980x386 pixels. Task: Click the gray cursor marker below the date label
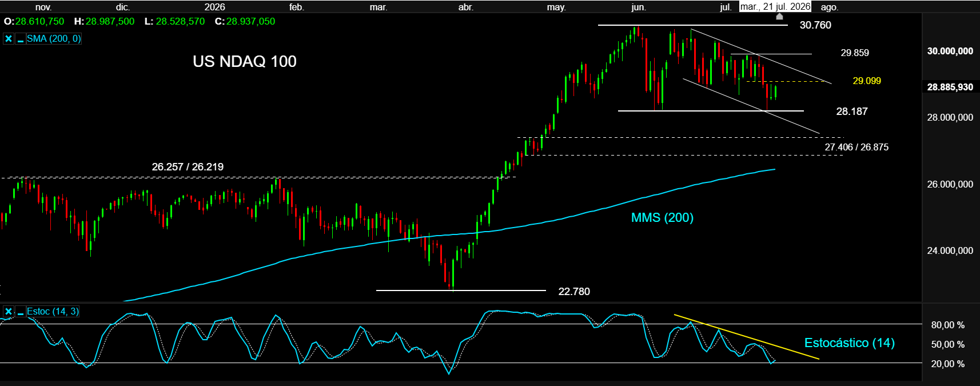[x=779, y=16]
